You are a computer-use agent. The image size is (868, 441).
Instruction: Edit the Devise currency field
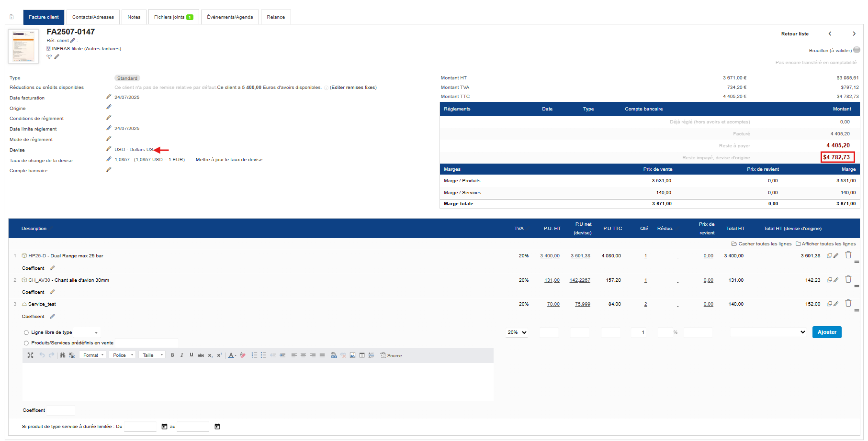[109, 149]
